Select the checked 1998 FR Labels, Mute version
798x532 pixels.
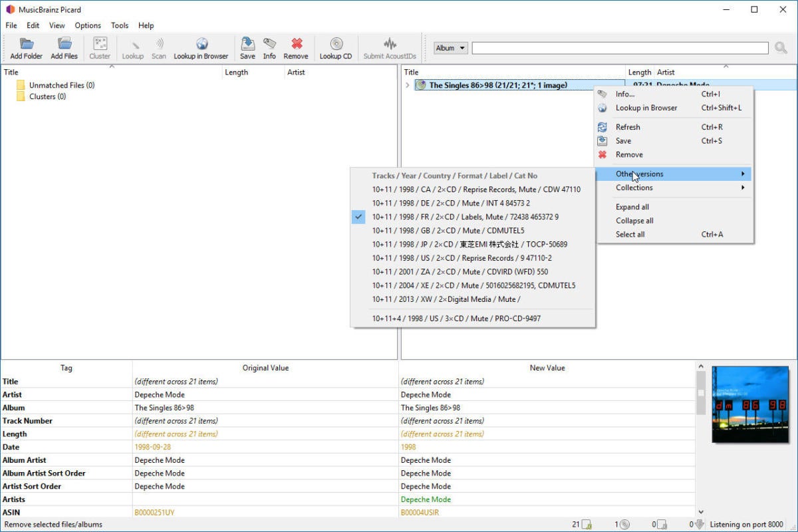(x=473, y=217)
